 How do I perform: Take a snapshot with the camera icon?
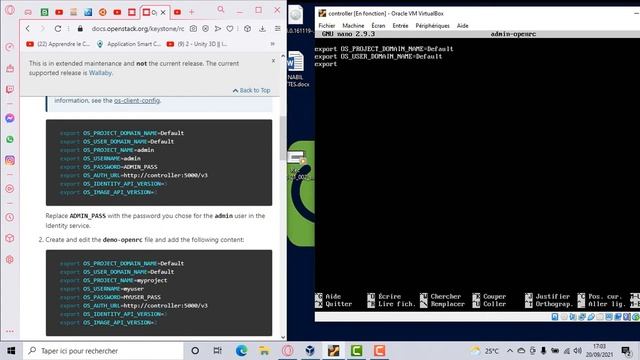tap(193, 29)
